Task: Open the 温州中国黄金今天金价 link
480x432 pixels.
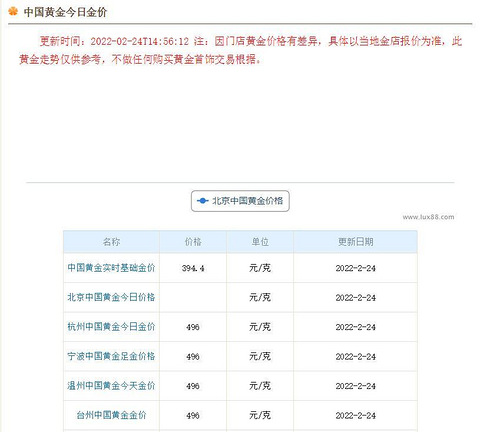Action: point(111,386)
